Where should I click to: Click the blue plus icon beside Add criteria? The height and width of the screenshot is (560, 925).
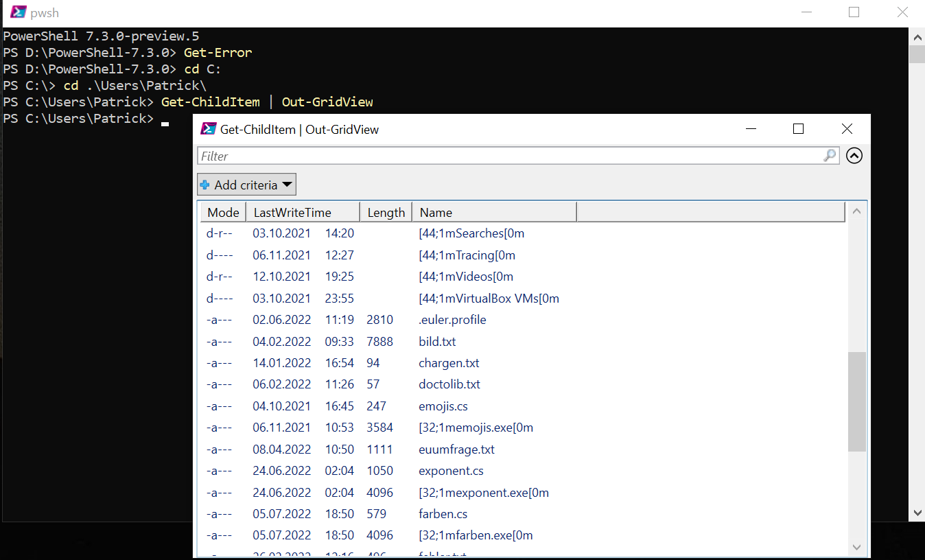pos(205,184)
